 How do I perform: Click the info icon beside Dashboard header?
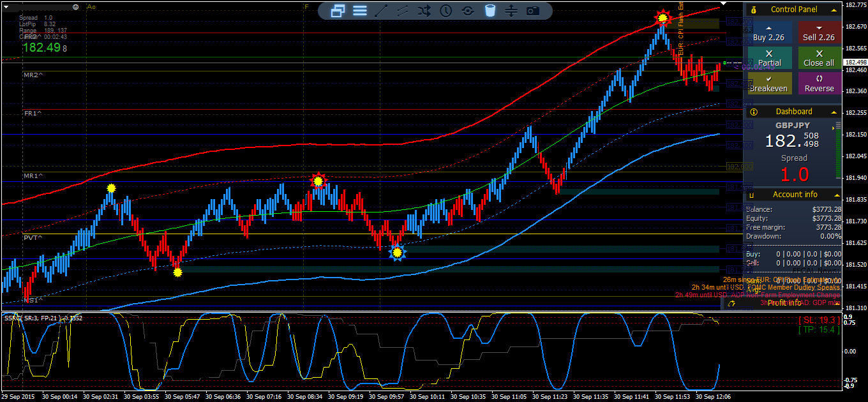pos(754,112)
